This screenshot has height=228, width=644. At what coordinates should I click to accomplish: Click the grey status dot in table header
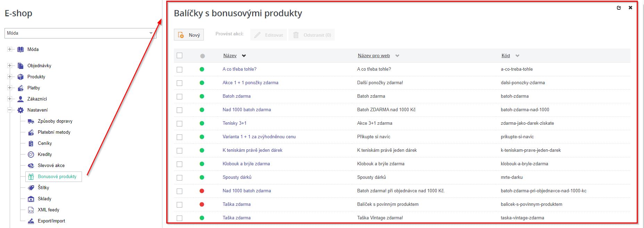point(202,56)
